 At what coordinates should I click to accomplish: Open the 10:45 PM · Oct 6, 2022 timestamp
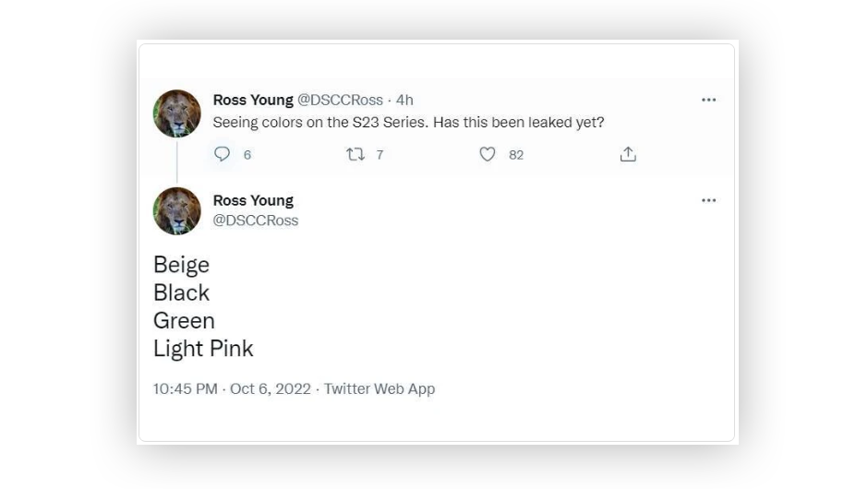click(232, 388)
